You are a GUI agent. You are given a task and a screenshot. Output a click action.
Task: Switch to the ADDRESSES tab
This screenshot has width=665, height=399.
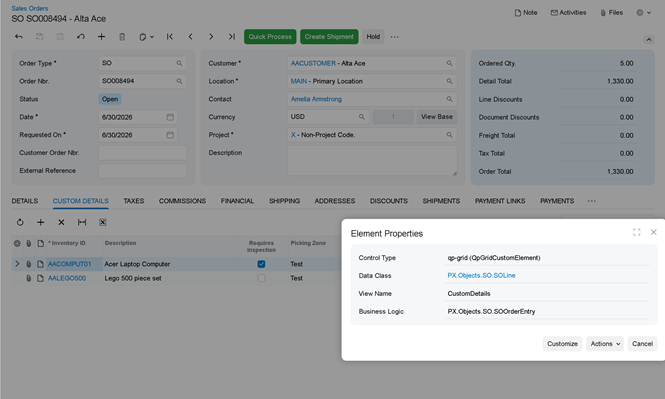coord(335,201)
